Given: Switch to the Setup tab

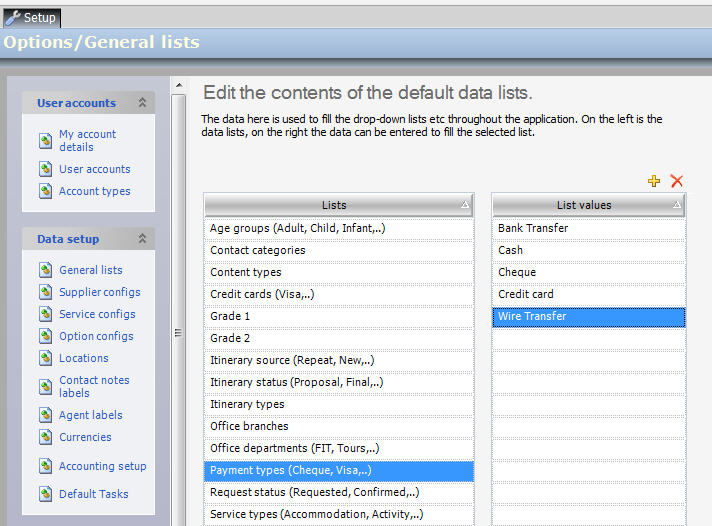Looking at the screenshot, I should [x=31, y=17].
